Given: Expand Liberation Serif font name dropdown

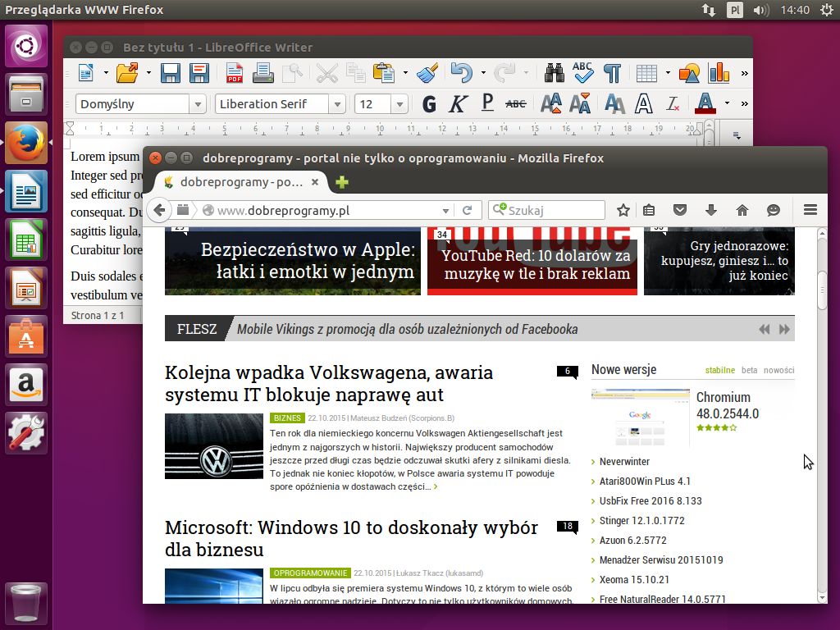Looking at the screenshot, I should pyautogui.click(x=337, y=104).
